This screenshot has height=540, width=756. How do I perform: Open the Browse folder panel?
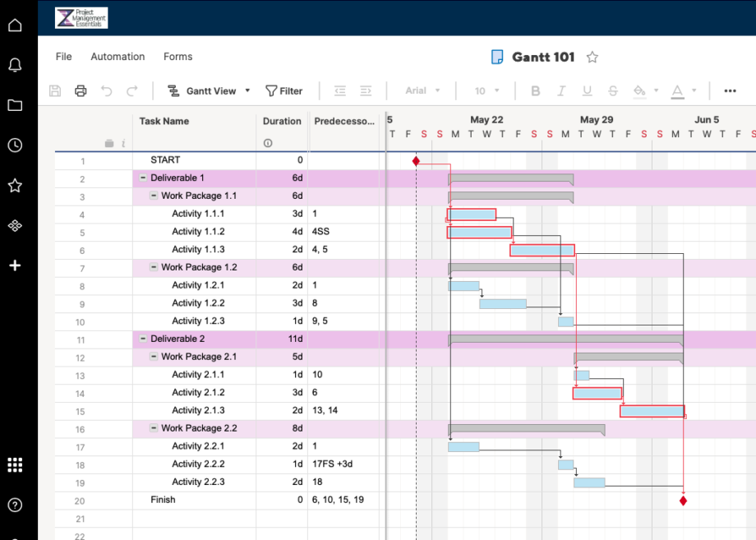(15, 105)
